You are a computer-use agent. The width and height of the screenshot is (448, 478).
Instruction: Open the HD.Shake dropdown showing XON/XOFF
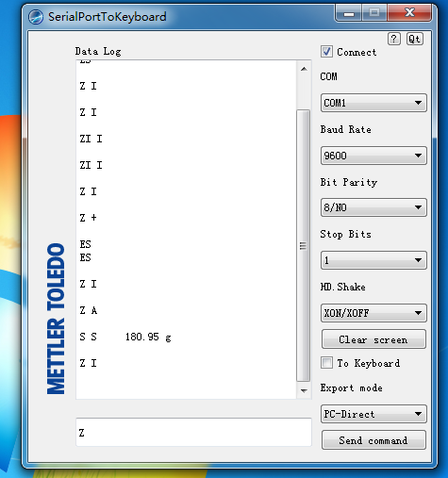(373, 313)
